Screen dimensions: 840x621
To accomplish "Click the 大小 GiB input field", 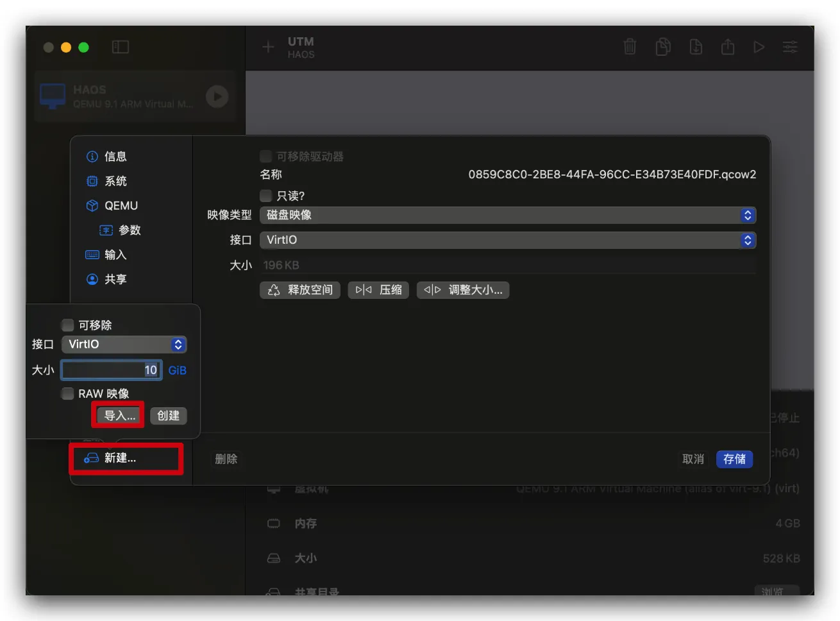I will pyautogui.click(x=111, y=370).
